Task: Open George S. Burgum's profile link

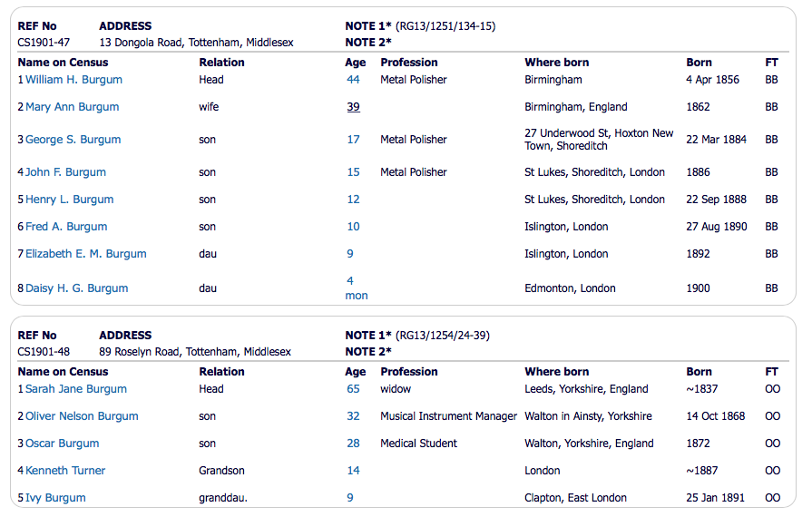Action: pyautogui.click(x=73, y=140)
